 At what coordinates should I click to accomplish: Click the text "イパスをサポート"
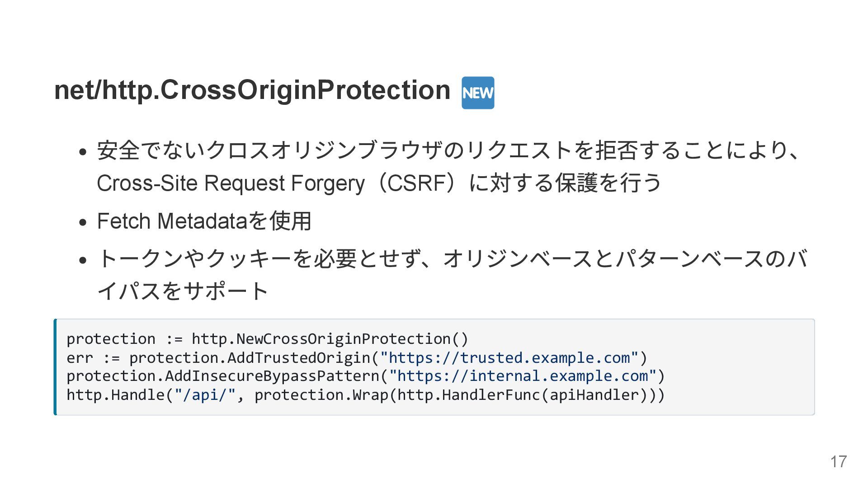[183, 291]
